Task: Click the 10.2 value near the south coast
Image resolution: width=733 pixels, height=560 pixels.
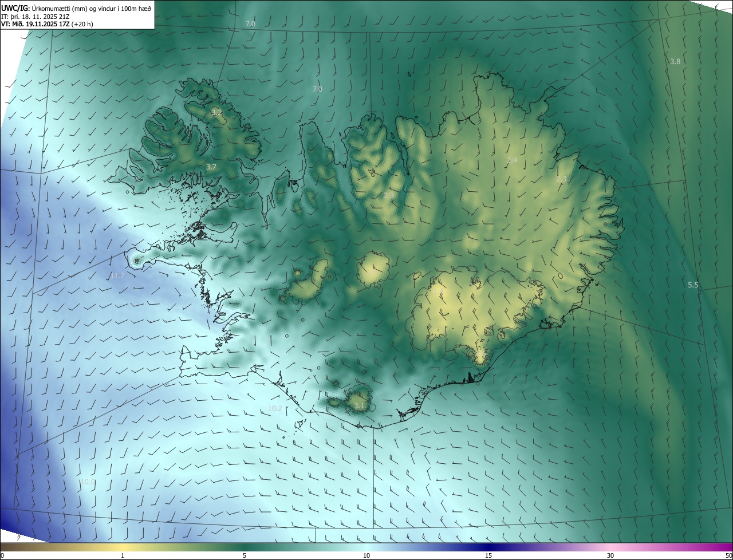Action: (275, 409)
